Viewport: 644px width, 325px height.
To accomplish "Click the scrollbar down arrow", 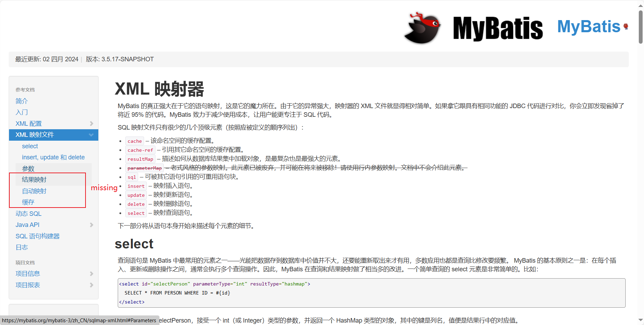I will coord(641,320).
